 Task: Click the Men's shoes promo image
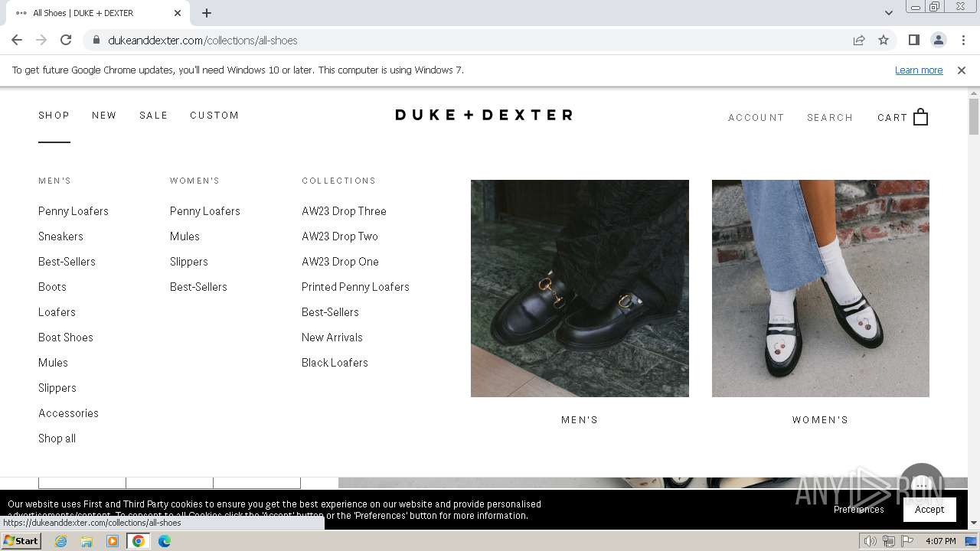click(x=580, y=289)
